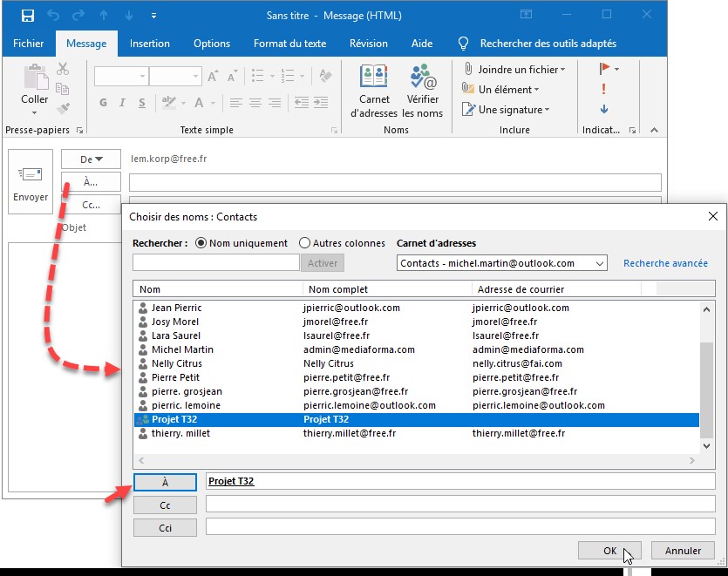
Task: Open the Recherche avancée link
Action: click(665, 263)
